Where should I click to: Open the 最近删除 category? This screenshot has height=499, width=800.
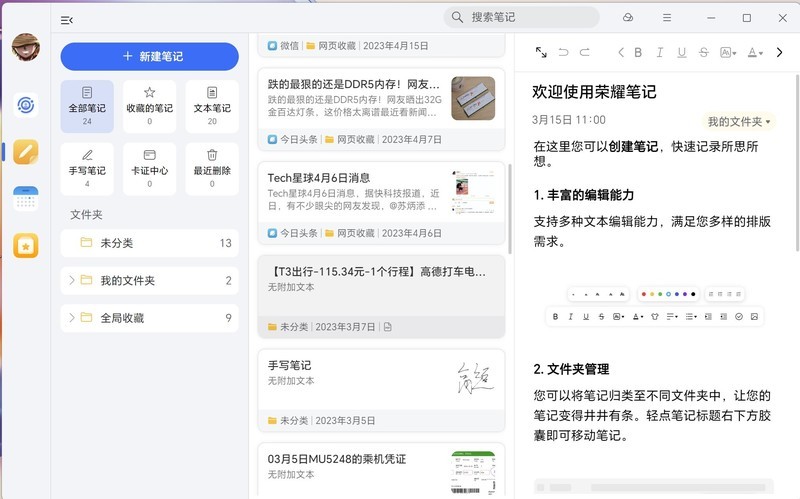point(212,169)
